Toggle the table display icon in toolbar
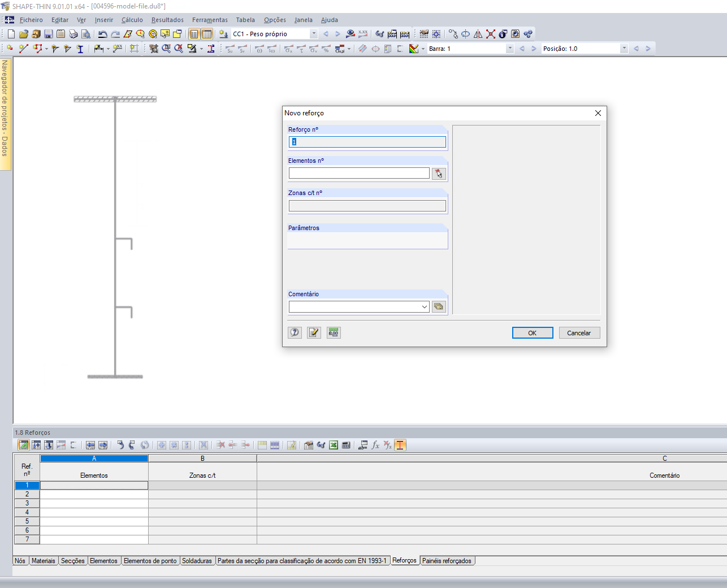727x588 pixels. (207, 34)
